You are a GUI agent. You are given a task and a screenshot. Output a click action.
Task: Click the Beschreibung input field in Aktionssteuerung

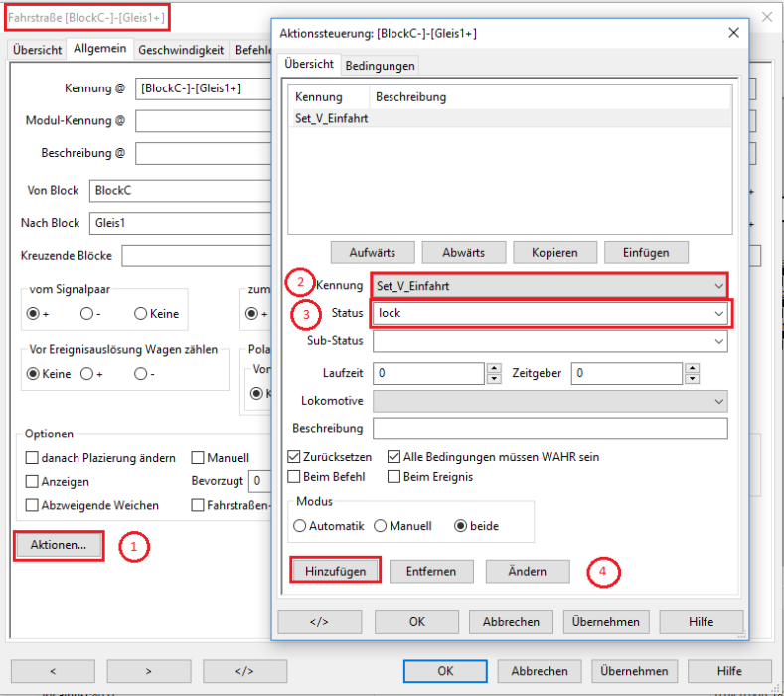tap(549, 429)
